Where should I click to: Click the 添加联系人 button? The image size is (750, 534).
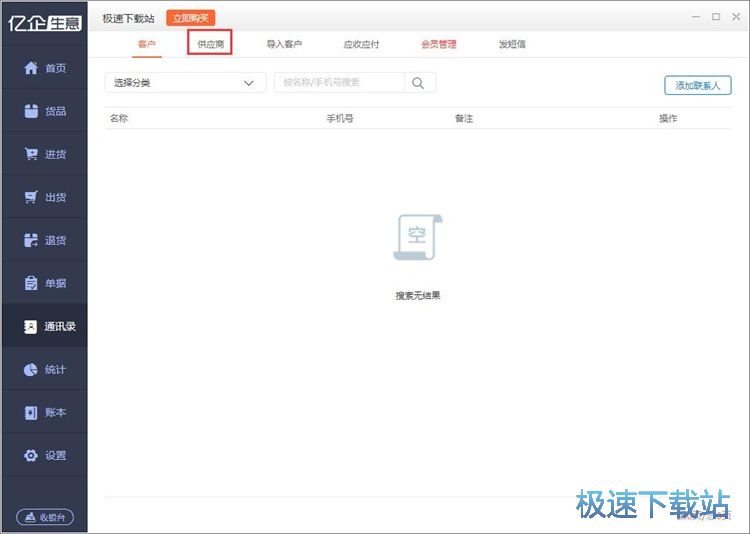point(697,86)
